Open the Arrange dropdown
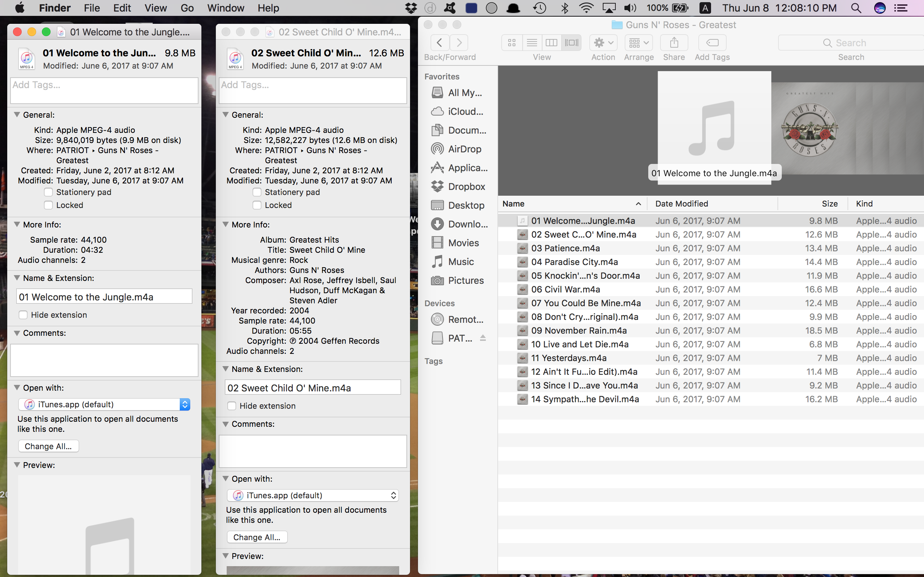Screen dimensions: 924x577 [639, 43]
